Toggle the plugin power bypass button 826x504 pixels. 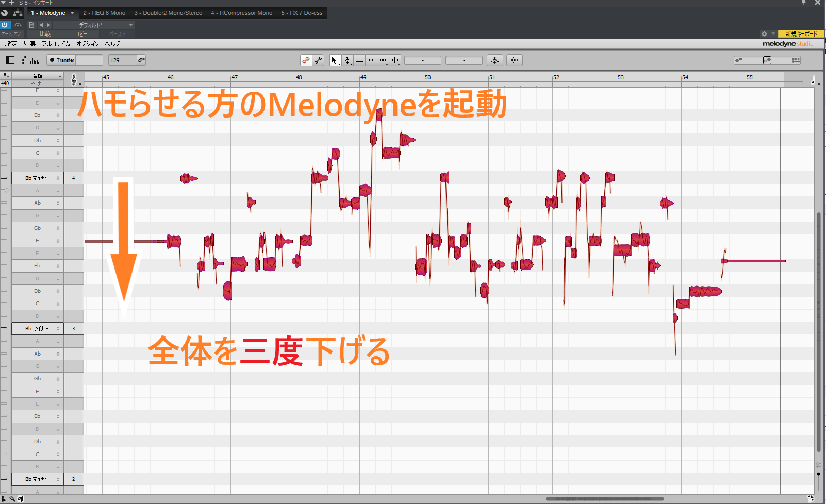5,25
